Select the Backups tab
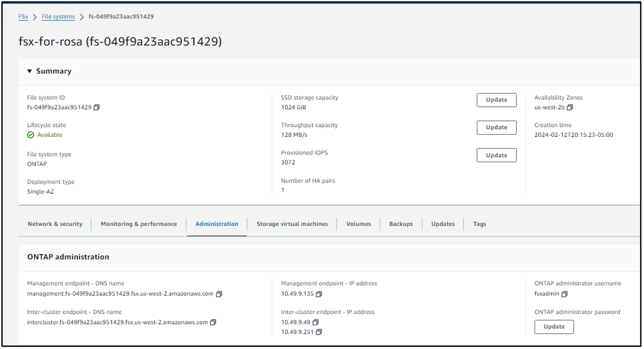The width and height of the screenshot is (644, 349). tap(401, 224)
